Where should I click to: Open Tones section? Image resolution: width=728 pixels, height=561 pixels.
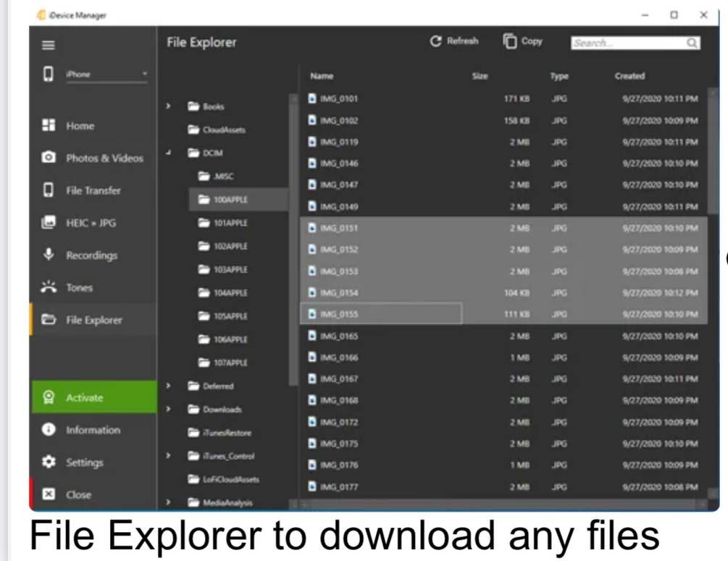tap(94, 287)
